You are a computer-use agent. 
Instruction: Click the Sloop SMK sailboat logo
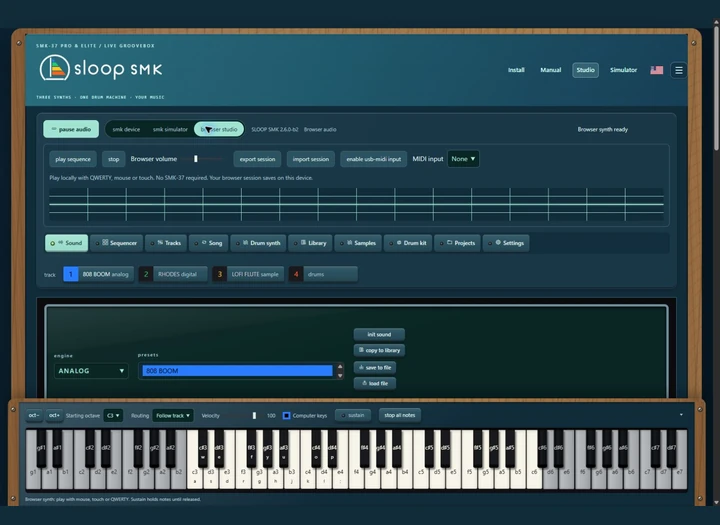pyautogui.click(x=55, y=68)
